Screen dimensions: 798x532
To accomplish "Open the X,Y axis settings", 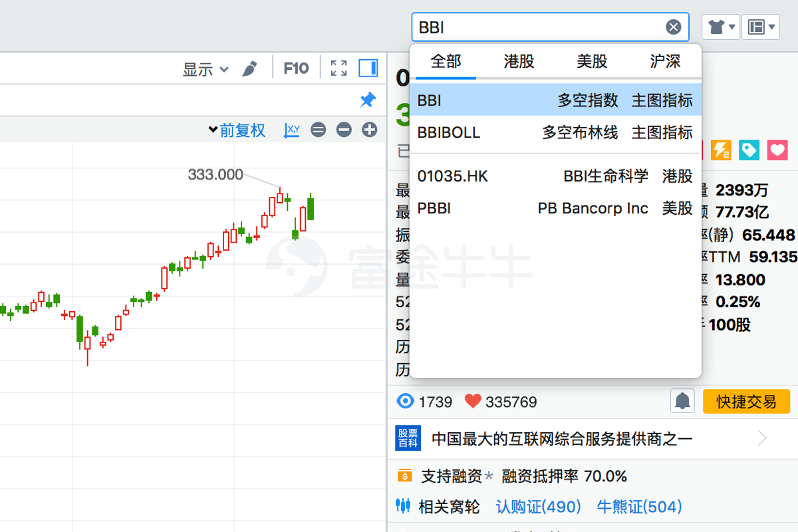I will pos(292,130).
